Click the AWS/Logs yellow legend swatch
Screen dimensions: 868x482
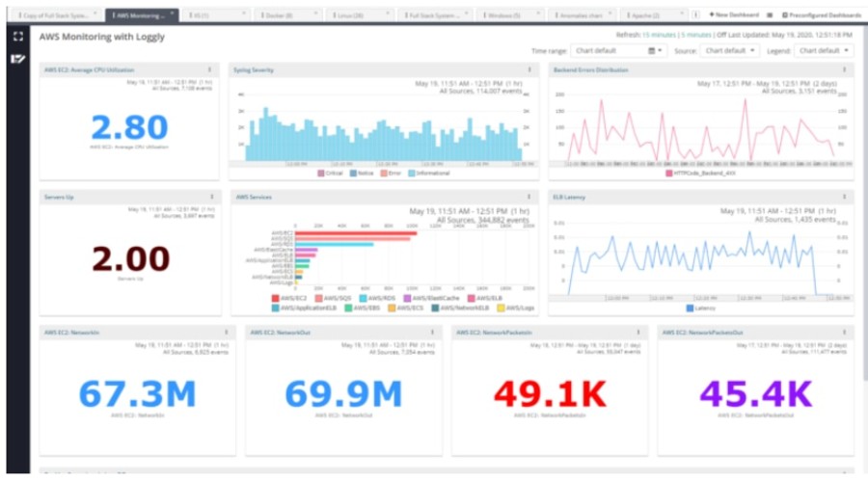pyautogui.click(x=501, y=308)
